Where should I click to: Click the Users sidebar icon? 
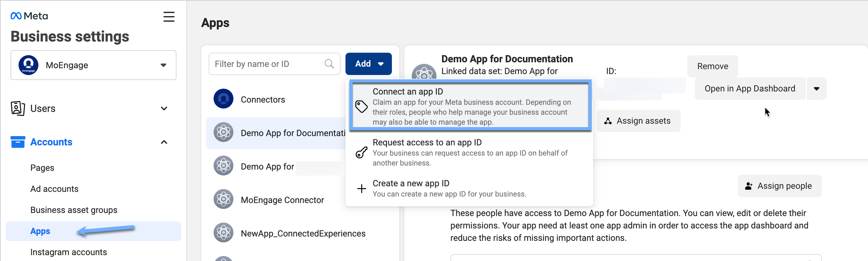18,108
